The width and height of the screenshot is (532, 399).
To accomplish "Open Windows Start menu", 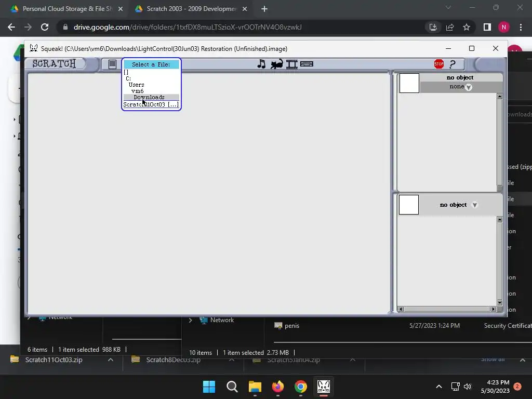I will pyautogui.click(x=209, y=387).
